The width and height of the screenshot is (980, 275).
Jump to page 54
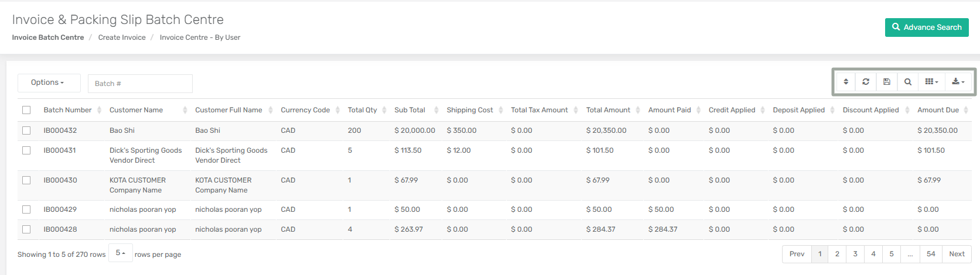click(931, 254)
